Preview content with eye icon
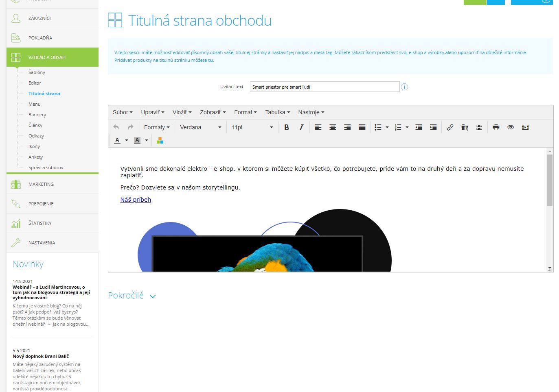This screenshot has height=392, width=559. 511,127
